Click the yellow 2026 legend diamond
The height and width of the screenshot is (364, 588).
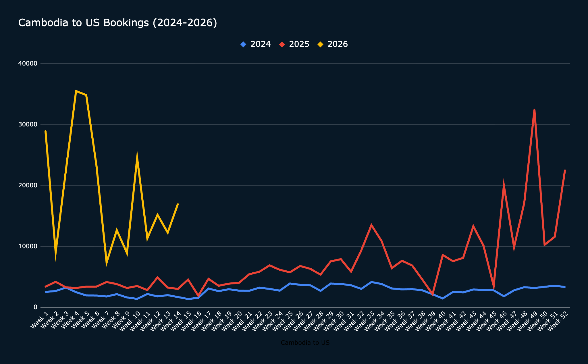point(320,45)
